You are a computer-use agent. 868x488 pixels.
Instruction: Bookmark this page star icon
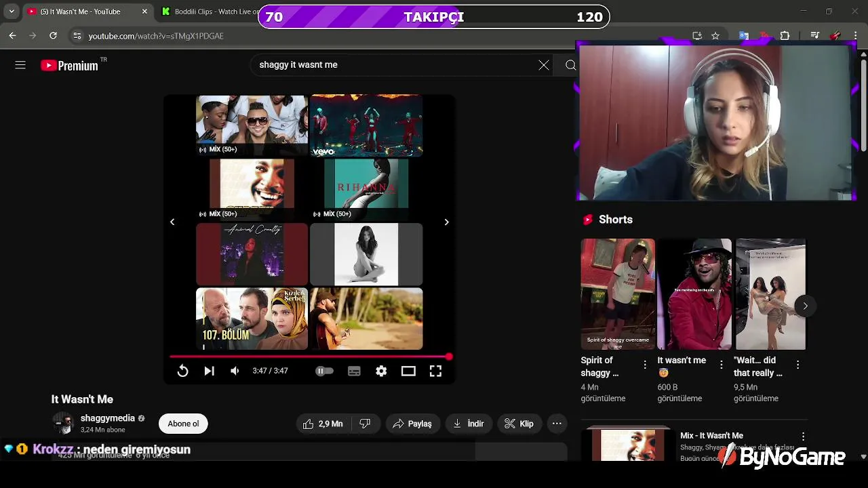(715, 35)
